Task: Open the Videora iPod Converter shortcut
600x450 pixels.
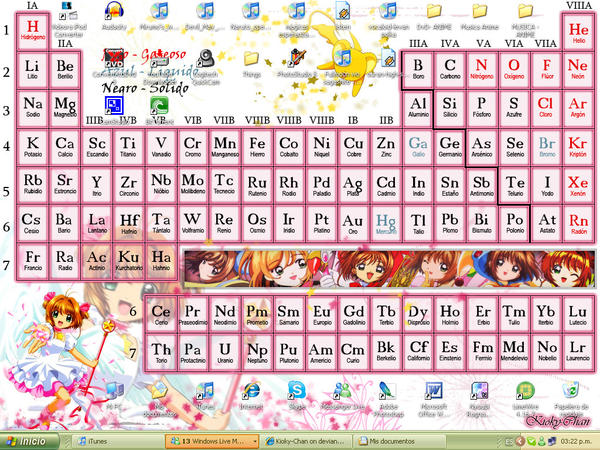Action: point(69,11)
